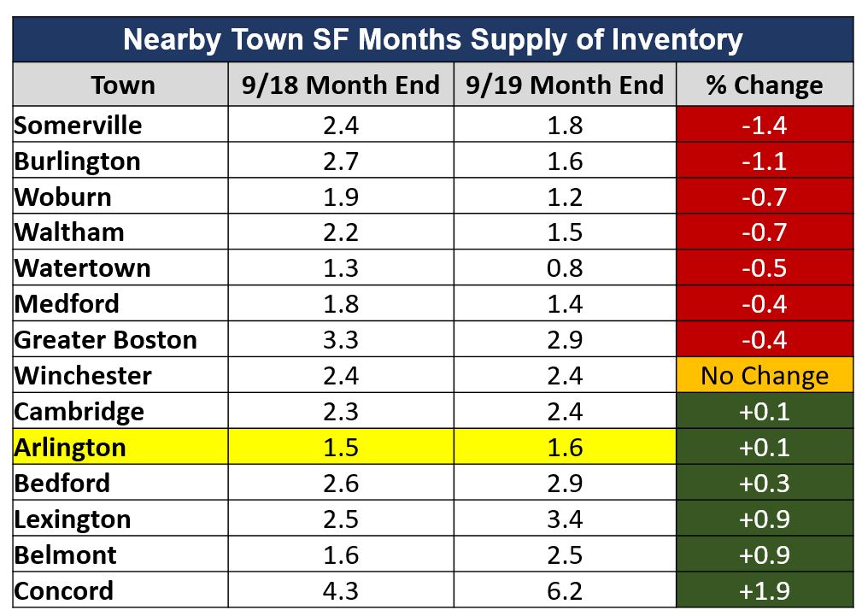Click Bedford's 9/19 value 2.9
This screenshot has width=862, height=616.
(x=564, y=484)
